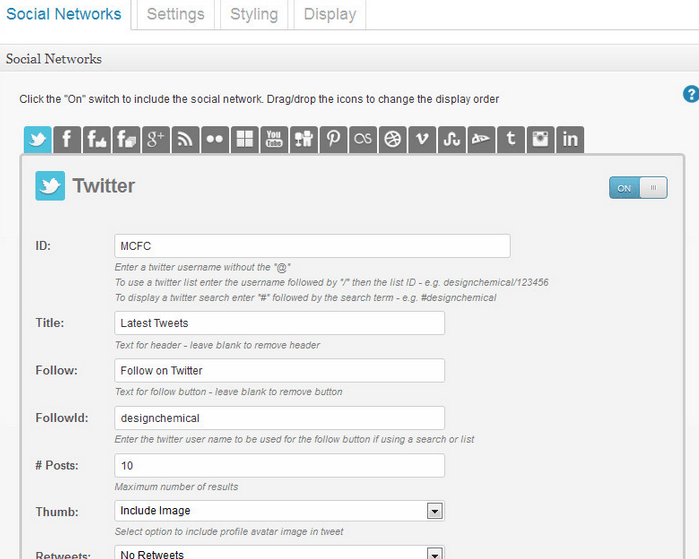Click the 'FollowId:' field label
The height and width of the screenshot is (559, 699).
point(62,418)
